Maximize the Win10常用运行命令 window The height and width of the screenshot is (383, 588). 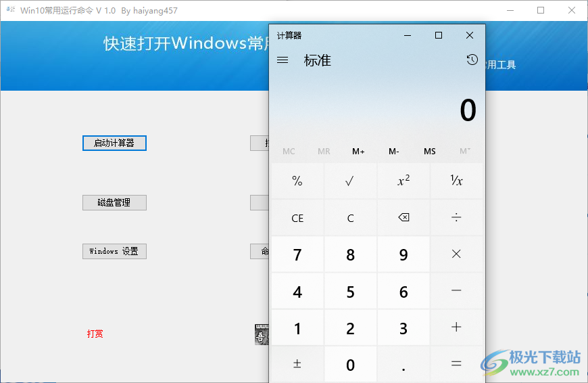tap(541, 11)
